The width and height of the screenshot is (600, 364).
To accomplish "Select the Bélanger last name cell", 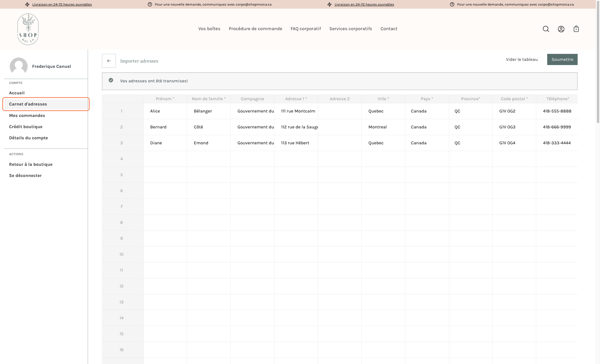I will pyautogui.click(x=209, y=111).
